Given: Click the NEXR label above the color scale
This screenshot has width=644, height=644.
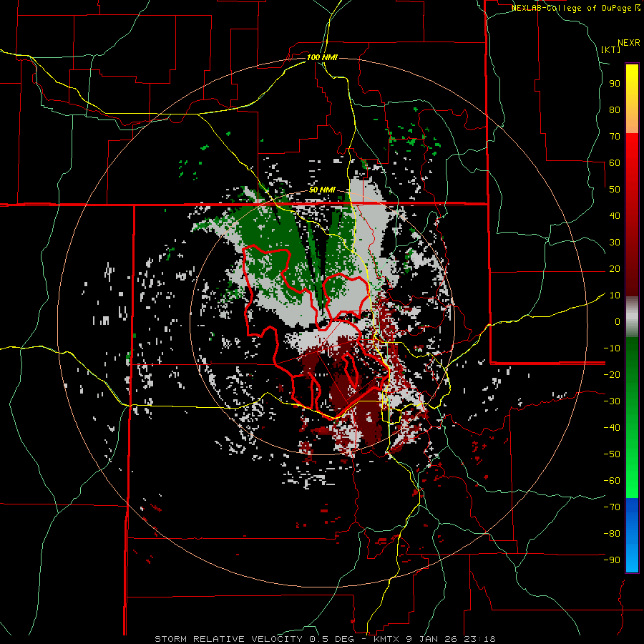Looking at the screenshot, I should 629,43.
